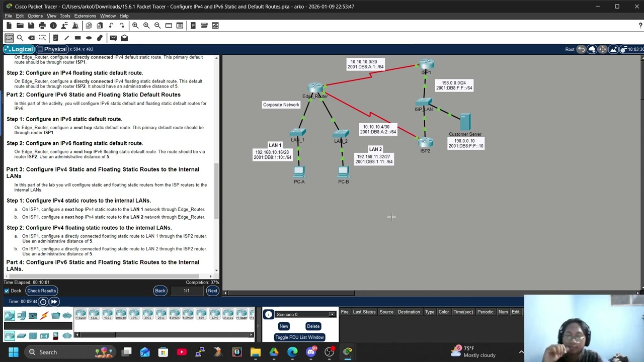Open the Tools menu
This screenshot has height=362, width=644.
pos(65,16)
